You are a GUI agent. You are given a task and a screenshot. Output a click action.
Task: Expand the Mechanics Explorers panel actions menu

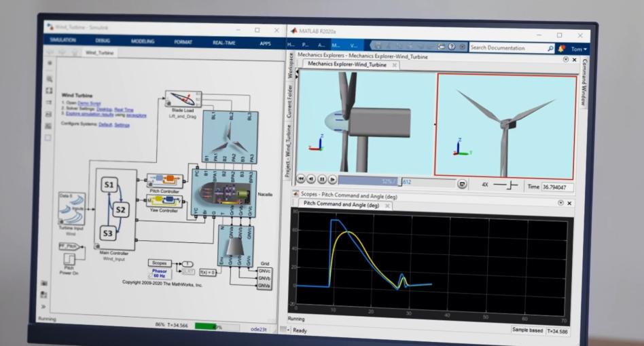point(566,60)
